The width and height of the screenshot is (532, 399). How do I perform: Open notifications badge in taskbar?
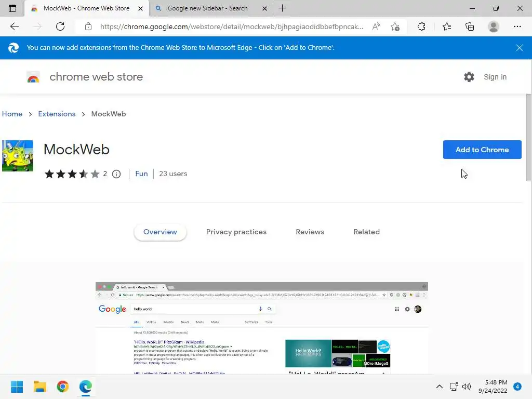tap(517, 387)
